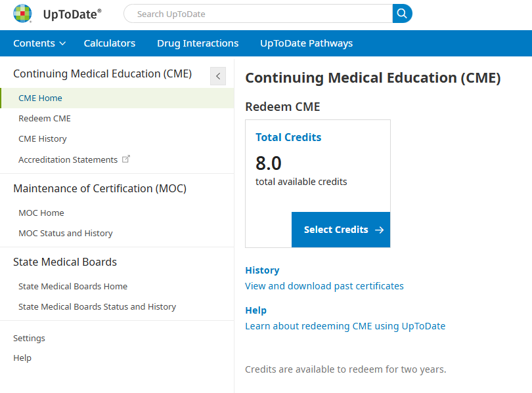Open Settings in the sidebar
532x393 pixels.
pos(29,339)
